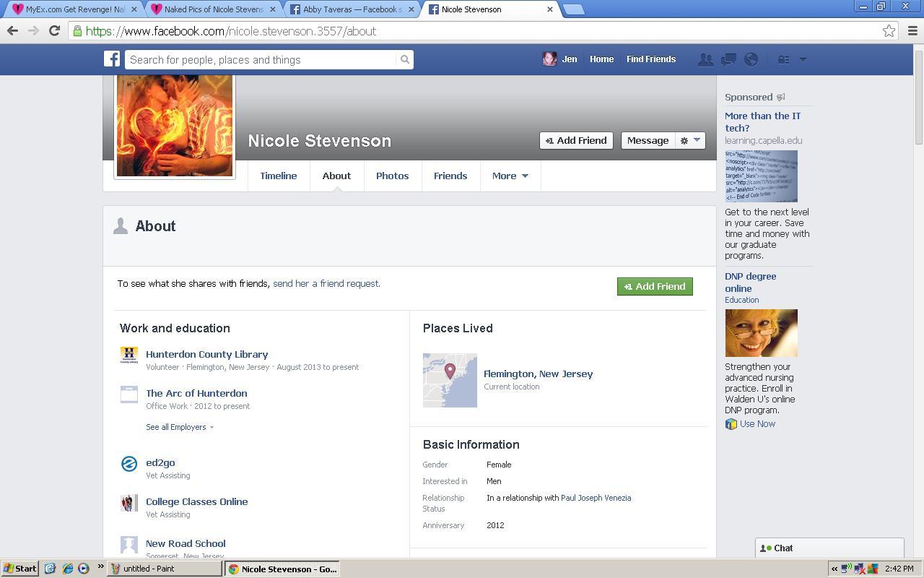This screenshot has width=924, height=578.
Task: Click the Home link in header
Action: [601, 59]
